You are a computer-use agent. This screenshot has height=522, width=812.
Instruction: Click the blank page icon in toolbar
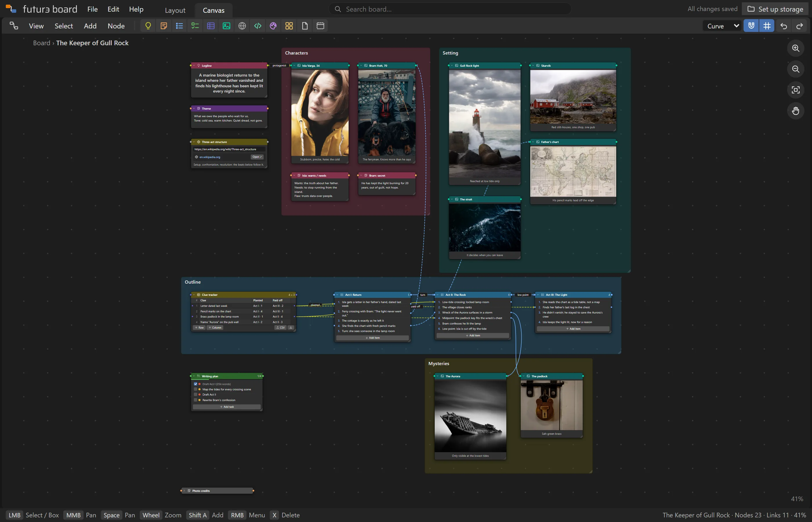(x=305, y=26)
